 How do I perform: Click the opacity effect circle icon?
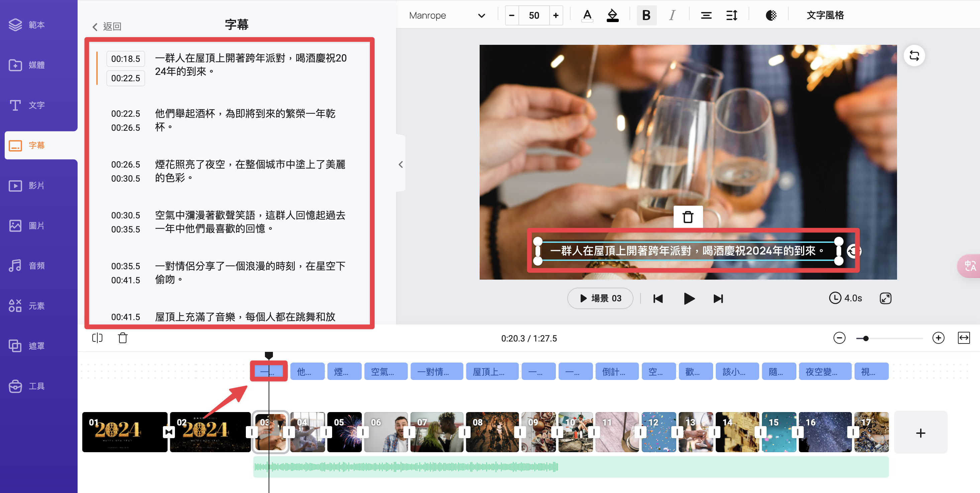[x=771, y=16]
